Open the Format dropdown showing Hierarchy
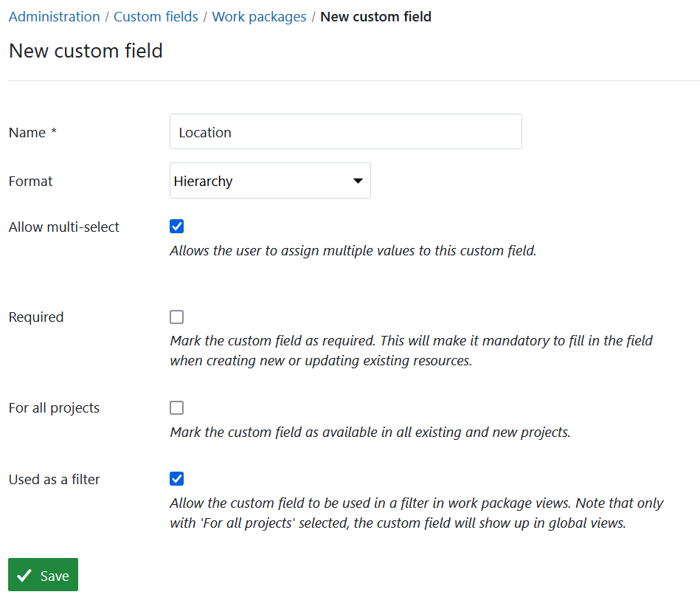The height and width of the screenshot is (603, 700). pos(270,180)
